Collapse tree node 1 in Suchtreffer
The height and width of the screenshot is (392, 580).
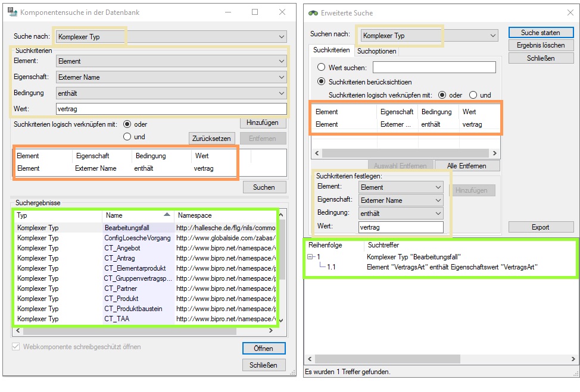point(310,257)
